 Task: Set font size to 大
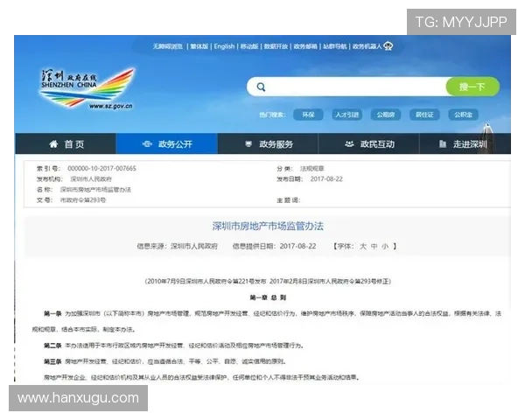(x=363, y=247)
